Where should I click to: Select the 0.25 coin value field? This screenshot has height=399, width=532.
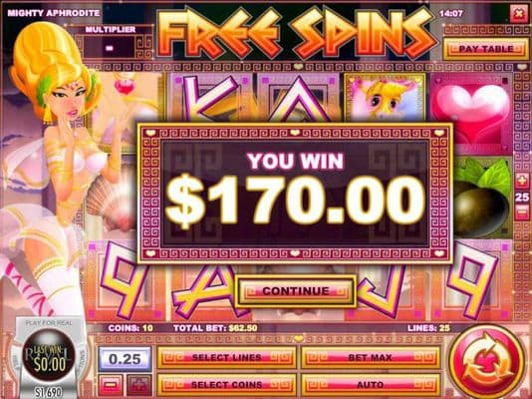(125, 359)
